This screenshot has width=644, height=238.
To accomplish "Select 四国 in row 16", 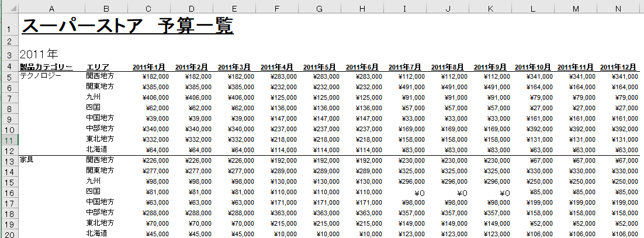I will [x=94, y=191].
